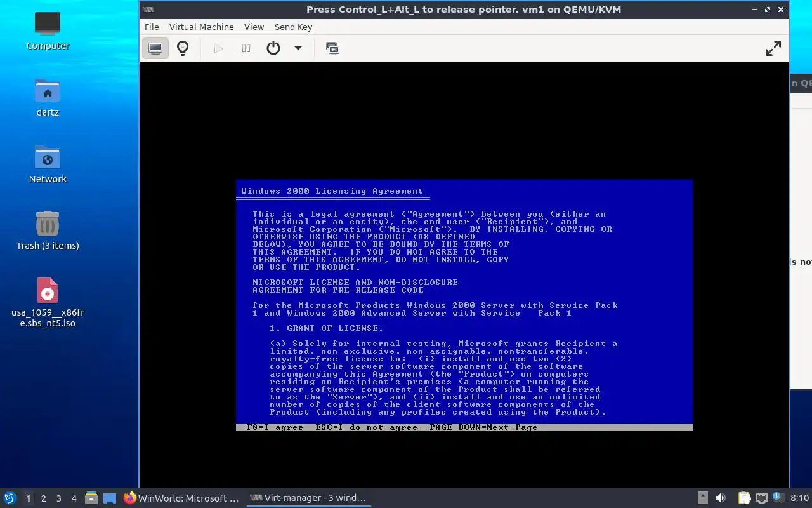Open the update notifier tray icon

pos(778,498)
